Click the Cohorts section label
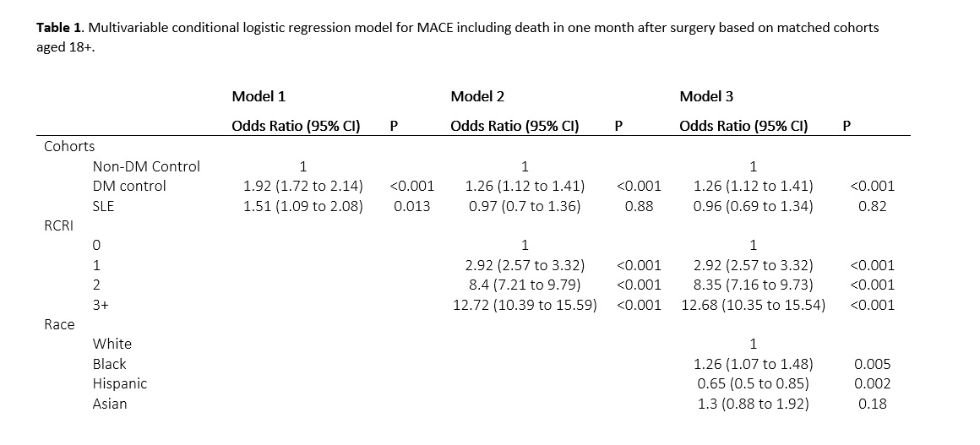The height and width of the screenshot is (445, 980). coord(69,146)
